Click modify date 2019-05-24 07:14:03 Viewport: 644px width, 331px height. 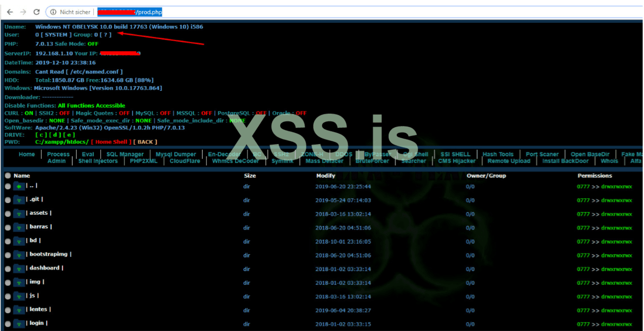coord(343,201)
